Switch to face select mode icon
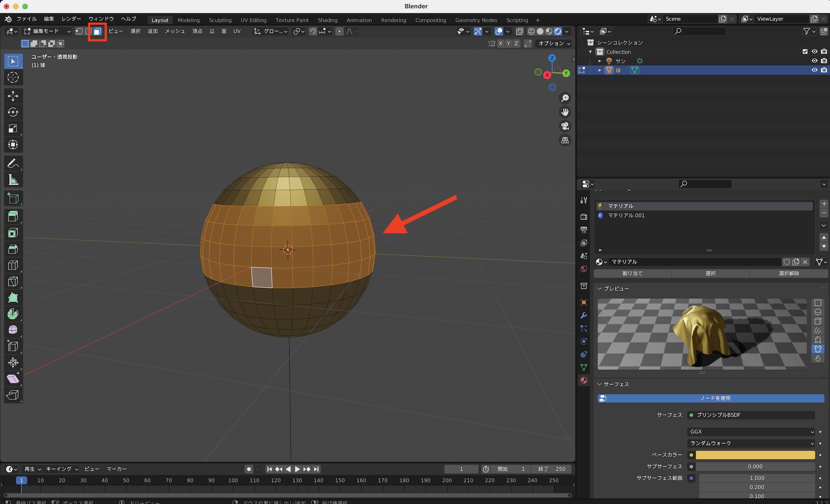Viewport: 830px width, 504px height. pos(97,32)
